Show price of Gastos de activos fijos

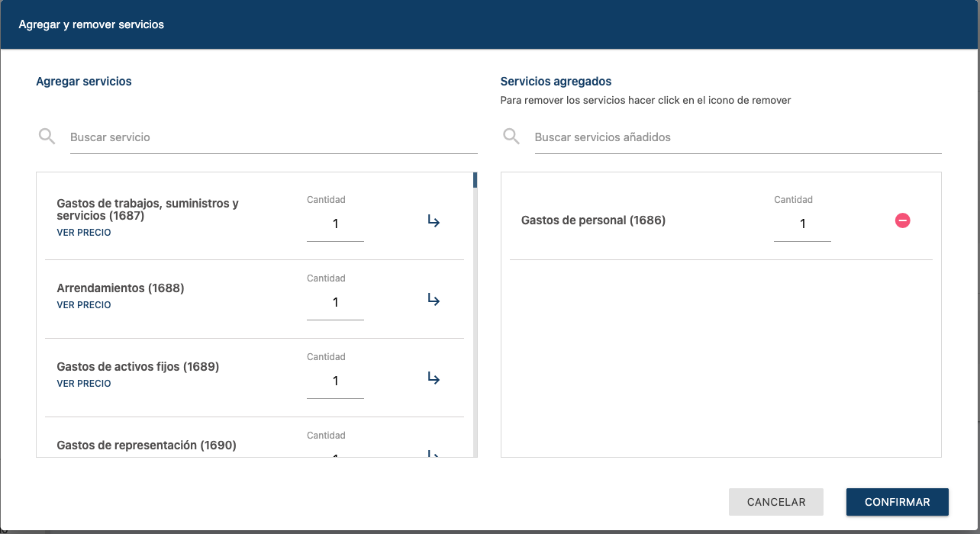[84, 384]
